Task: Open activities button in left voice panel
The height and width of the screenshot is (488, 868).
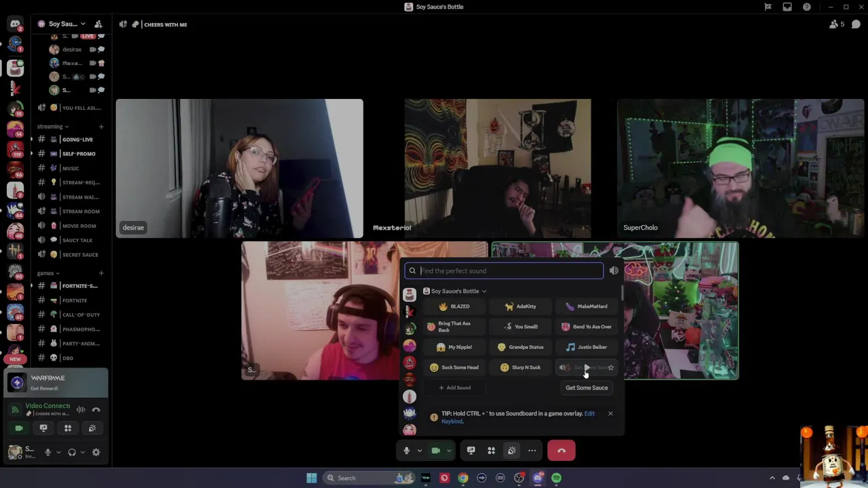Action: point(68,428)
